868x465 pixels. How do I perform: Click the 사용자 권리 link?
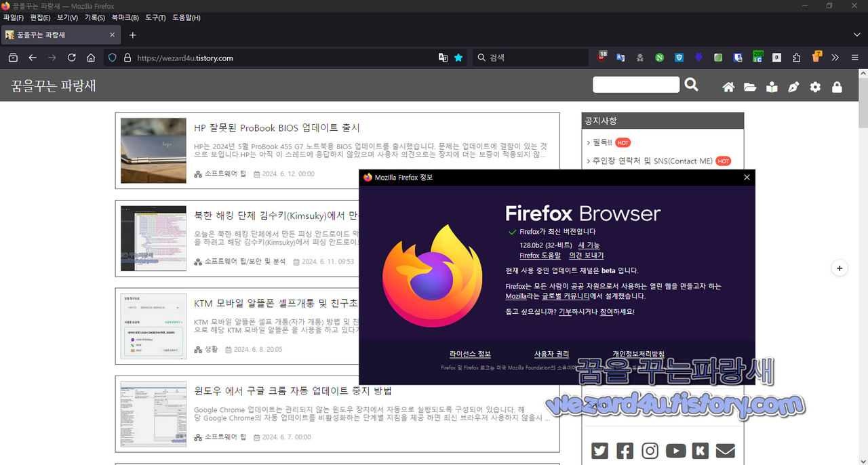pyautogui.click(x=552, y=354)
